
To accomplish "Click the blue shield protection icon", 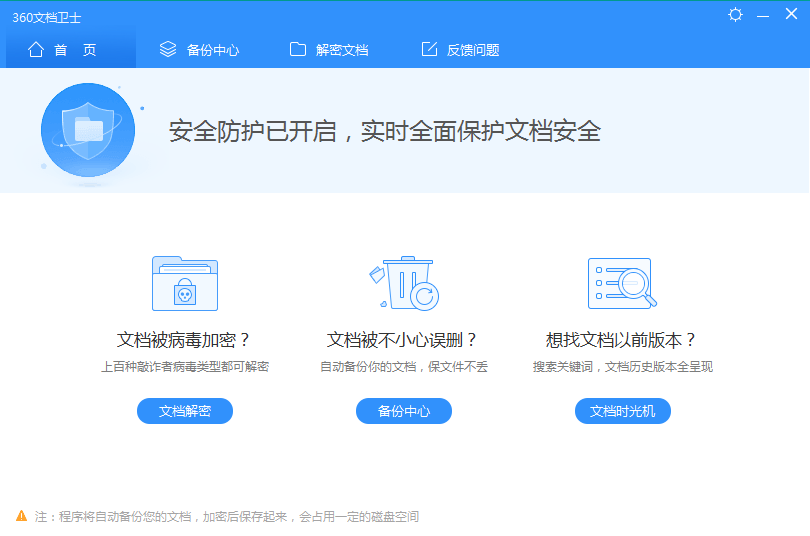I will tap(87, 130).
